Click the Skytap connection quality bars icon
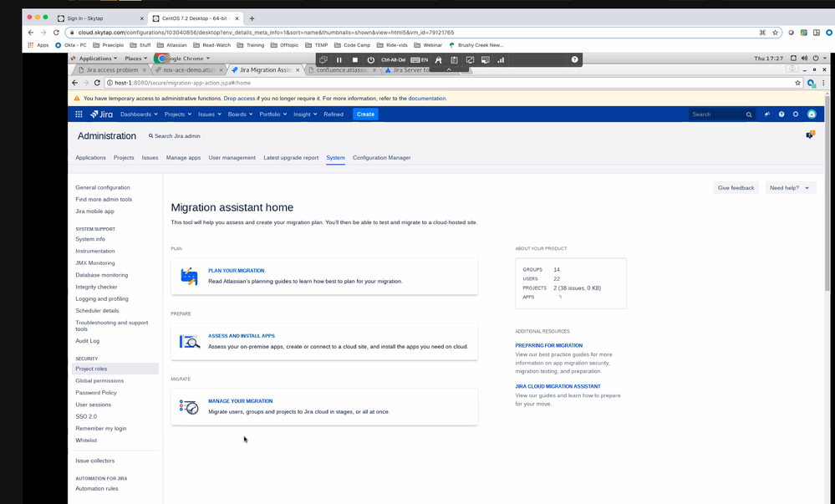 point(501,59)
